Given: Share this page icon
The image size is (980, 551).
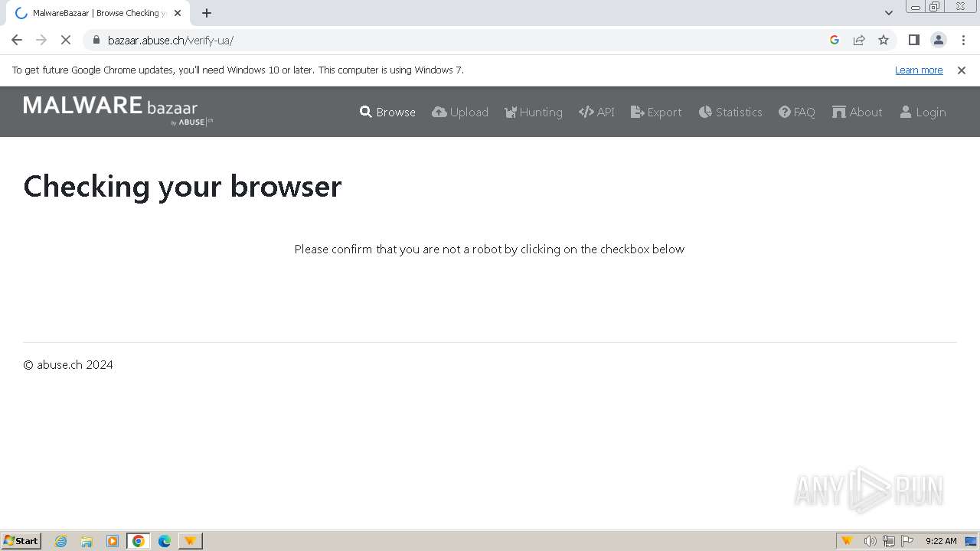Looking at the screenshot, I should click(x=859, y=40).
